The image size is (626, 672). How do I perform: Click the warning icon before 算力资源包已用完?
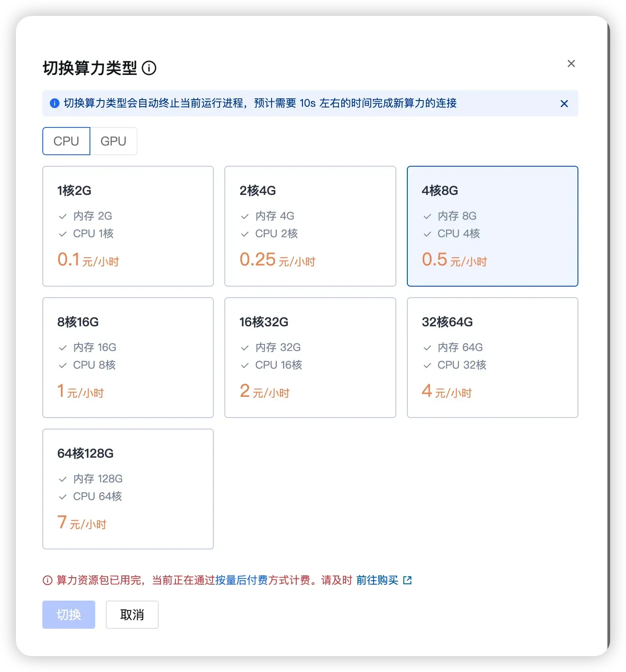point(47,580)
